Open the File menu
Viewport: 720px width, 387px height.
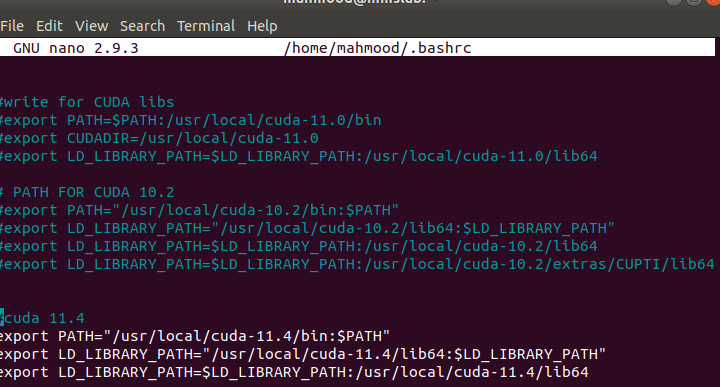pyautogui.click(x=12, y=26)
